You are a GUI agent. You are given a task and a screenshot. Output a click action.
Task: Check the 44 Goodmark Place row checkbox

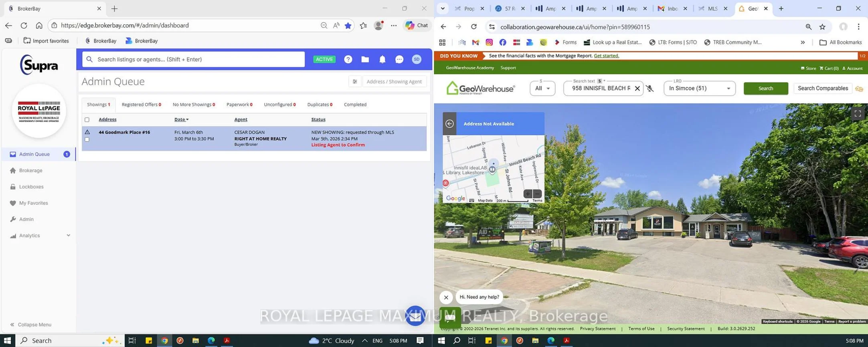87,139
